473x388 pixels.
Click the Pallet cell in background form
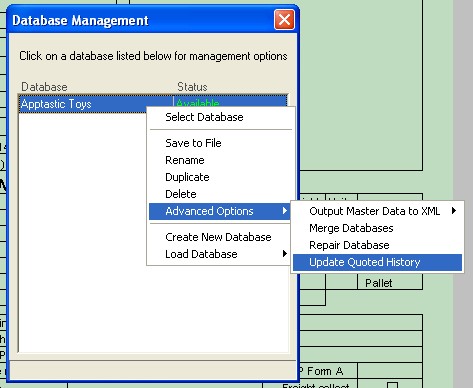390,283
